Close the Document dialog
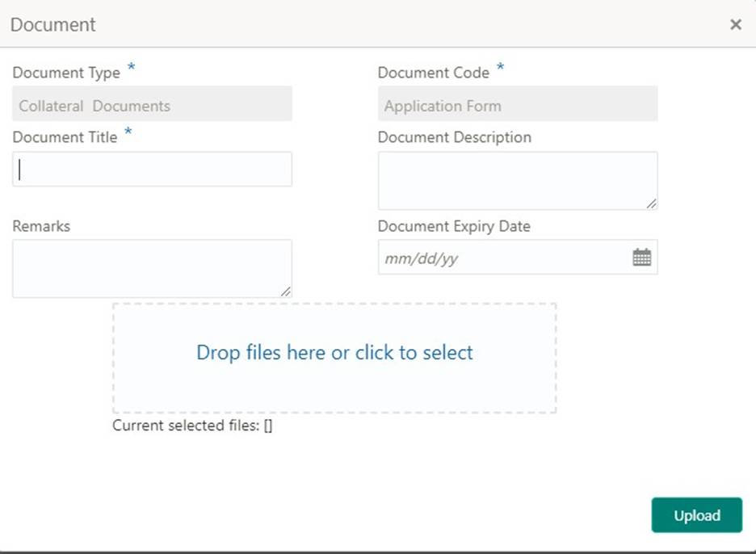756x554 pixels. [x=735, y=24]
